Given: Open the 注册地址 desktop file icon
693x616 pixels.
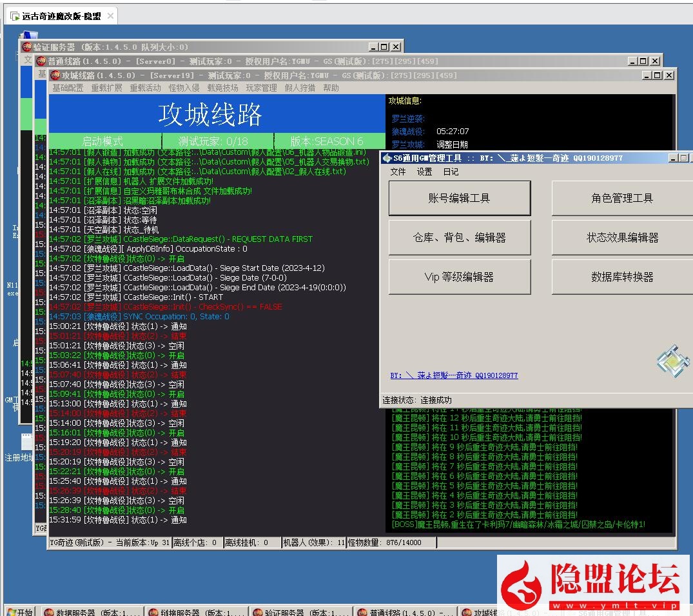Looking at the screenshot, I should click(x=26, y=442).
